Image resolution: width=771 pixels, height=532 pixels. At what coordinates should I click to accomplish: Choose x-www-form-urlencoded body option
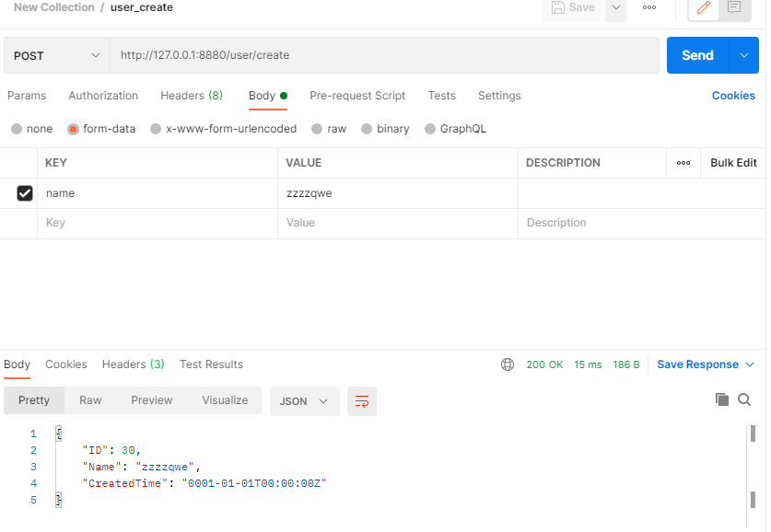(156, 129)
